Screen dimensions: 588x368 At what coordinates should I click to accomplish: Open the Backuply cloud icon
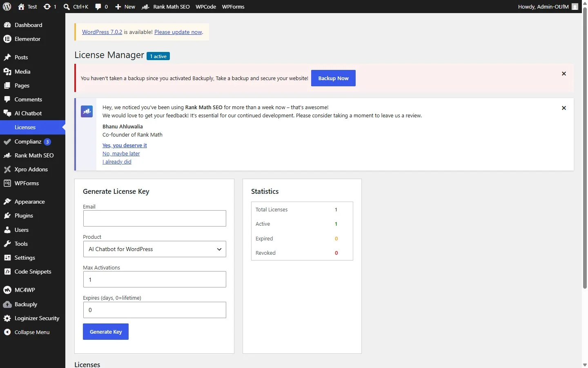pos(7,304)
